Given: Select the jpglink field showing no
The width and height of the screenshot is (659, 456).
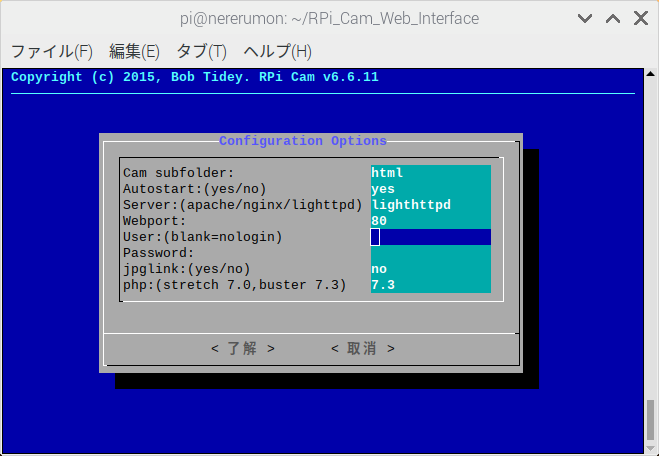Looking at the screenshot, I should tap(431, 269).
